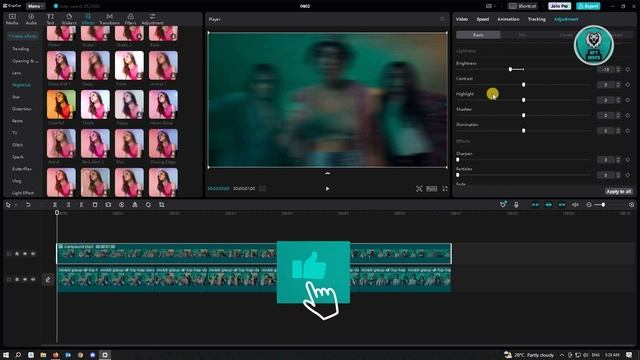Click the Export button
Screen dimensions: 640x360
[x=588, y=6]
